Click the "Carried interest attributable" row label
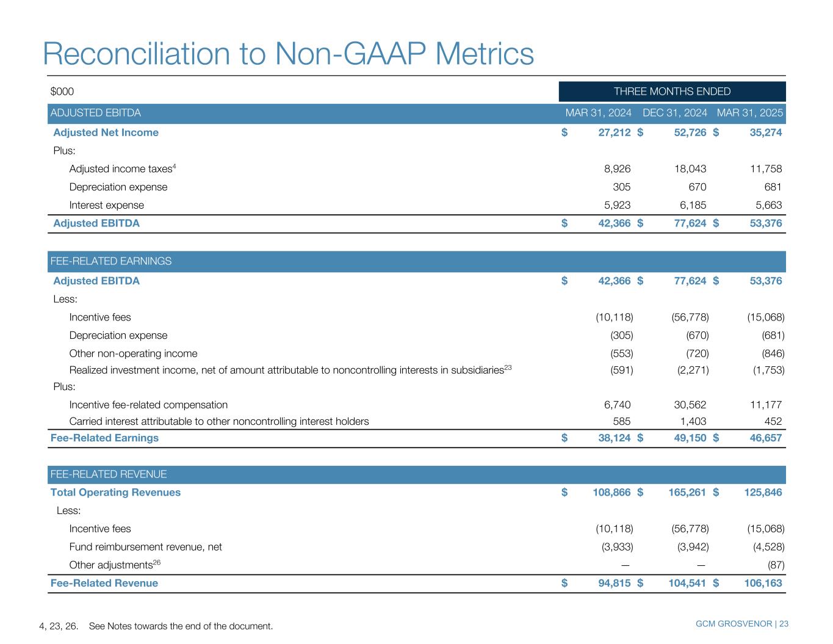 (x=219, y=421)
